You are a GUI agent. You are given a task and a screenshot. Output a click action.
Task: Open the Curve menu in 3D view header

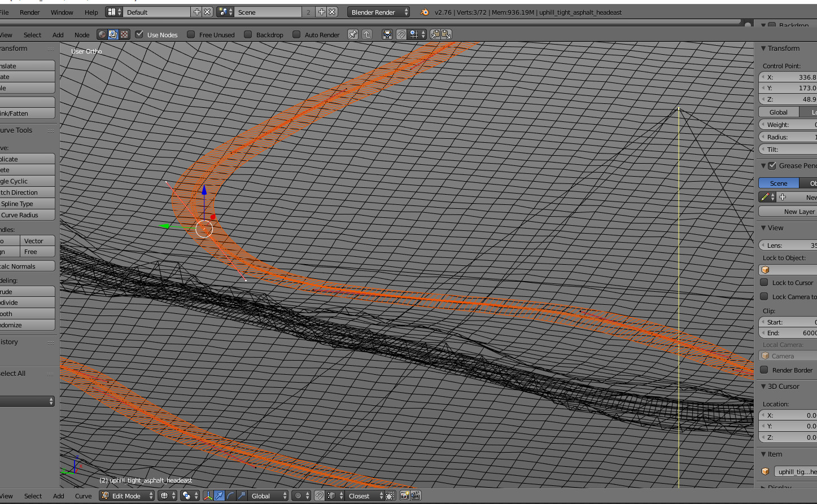pyautogui.click(x=84, y=496)
